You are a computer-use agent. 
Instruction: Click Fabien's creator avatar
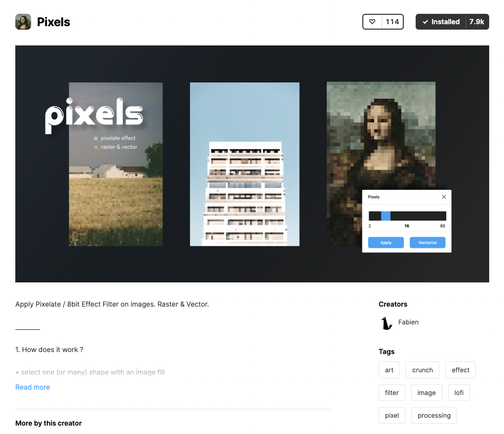pyautogui.click(x=387, y=322)
